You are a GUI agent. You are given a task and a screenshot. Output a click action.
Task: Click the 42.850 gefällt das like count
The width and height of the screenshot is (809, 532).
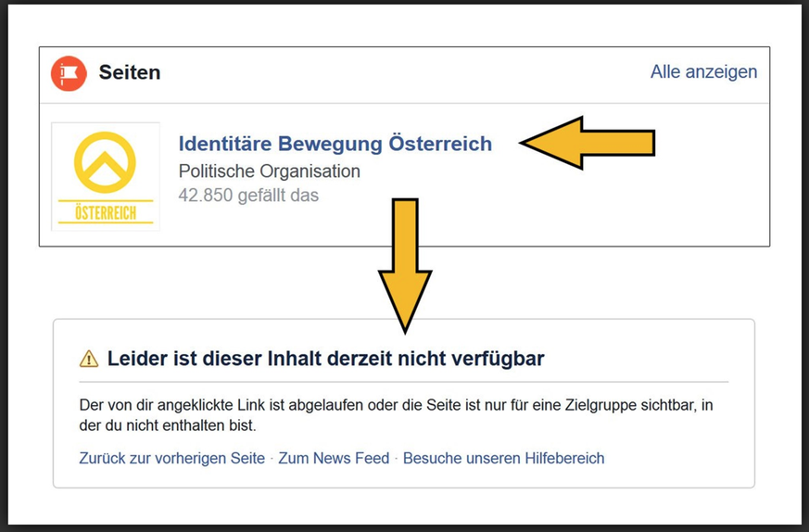[x=248, y=196]
